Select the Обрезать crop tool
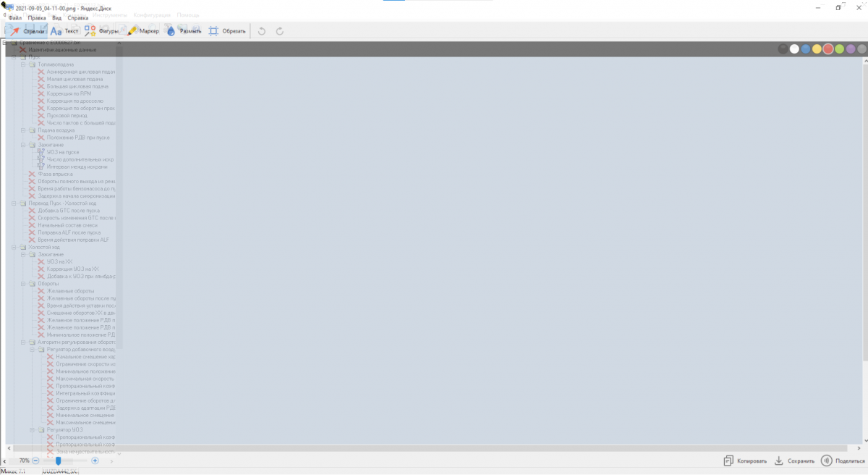 pyautogui.click(x=227, y=31)
